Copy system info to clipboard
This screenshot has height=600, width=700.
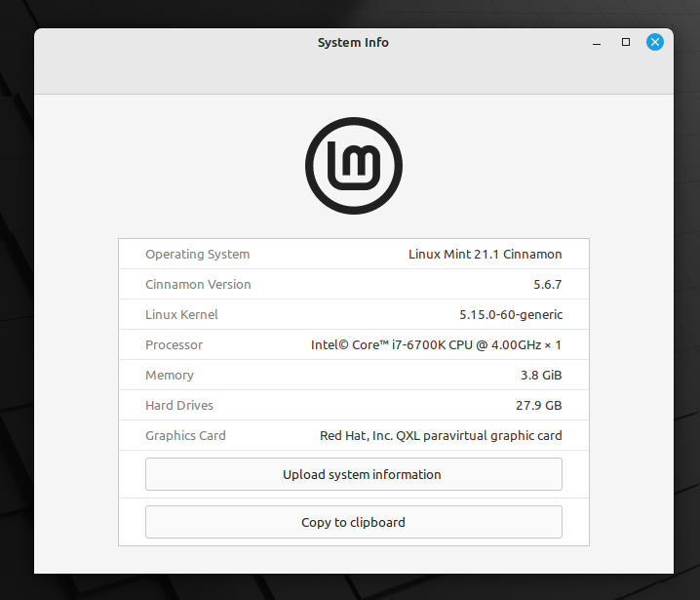click(x=354, y=522)
